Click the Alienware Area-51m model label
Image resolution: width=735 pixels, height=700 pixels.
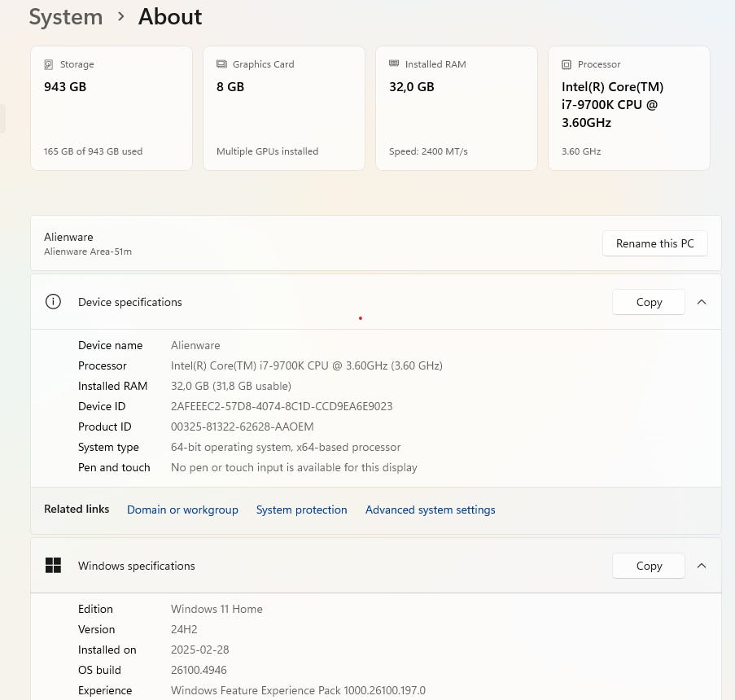pyautogui.click(x=88, y=252)
